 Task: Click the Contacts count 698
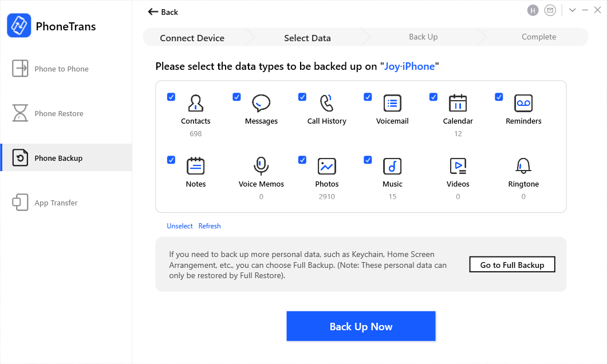click(x=195, y=133)
